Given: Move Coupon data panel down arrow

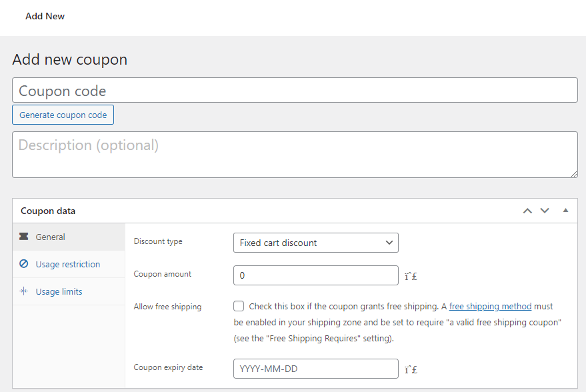Looking at the screenshot, I should tap(545, 211).
